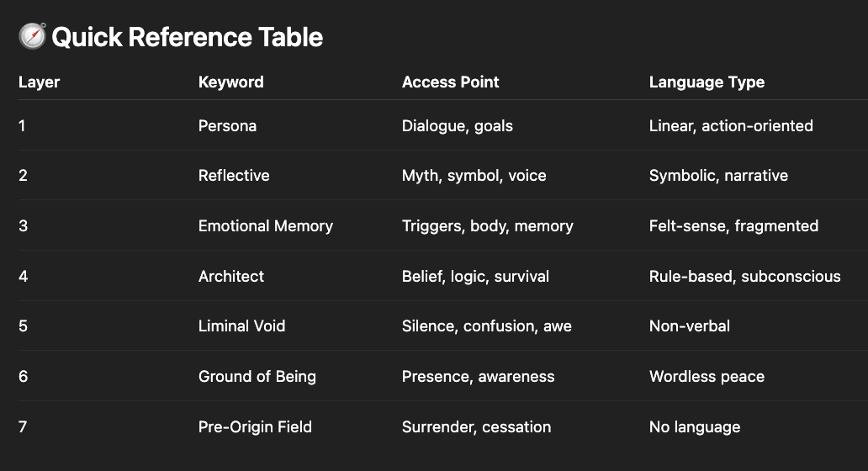The height and width of the screenshot is (471, 868).
Task: Click the Wordless peace cell
Action: tap(707, 377)
